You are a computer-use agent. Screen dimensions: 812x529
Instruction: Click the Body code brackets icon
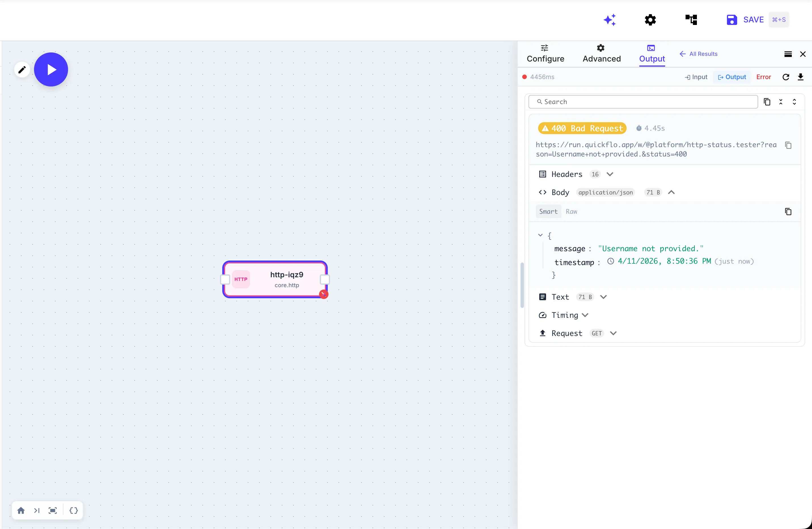[x=542, y=192]
